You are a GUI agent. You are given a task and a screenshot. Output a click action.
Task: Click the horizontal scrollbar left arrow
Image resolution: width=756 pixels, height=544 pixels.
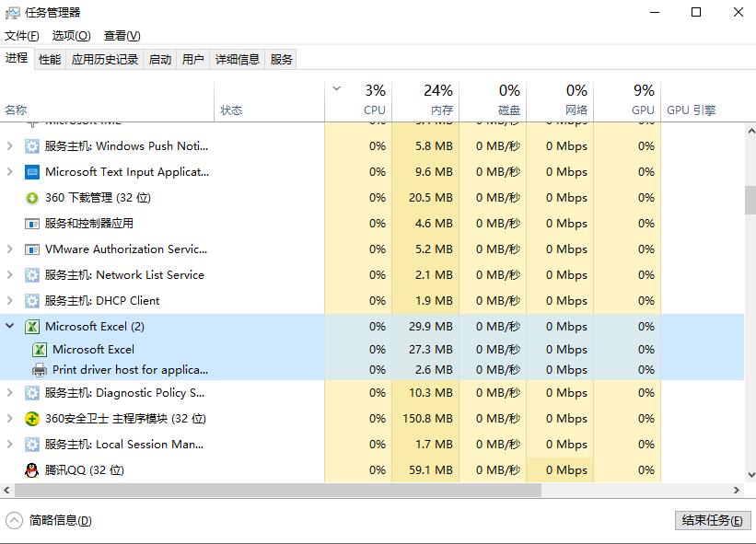[x=6, y=491]
